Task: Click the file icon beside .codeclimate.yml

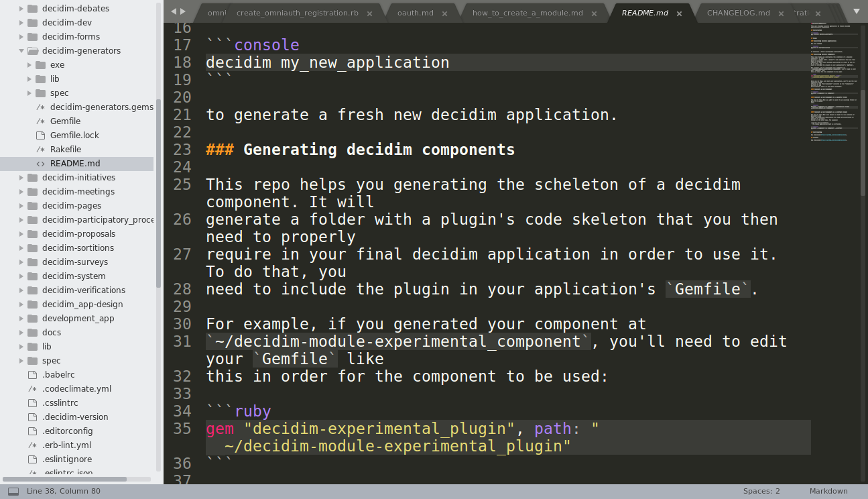Action: pos(32,389)
